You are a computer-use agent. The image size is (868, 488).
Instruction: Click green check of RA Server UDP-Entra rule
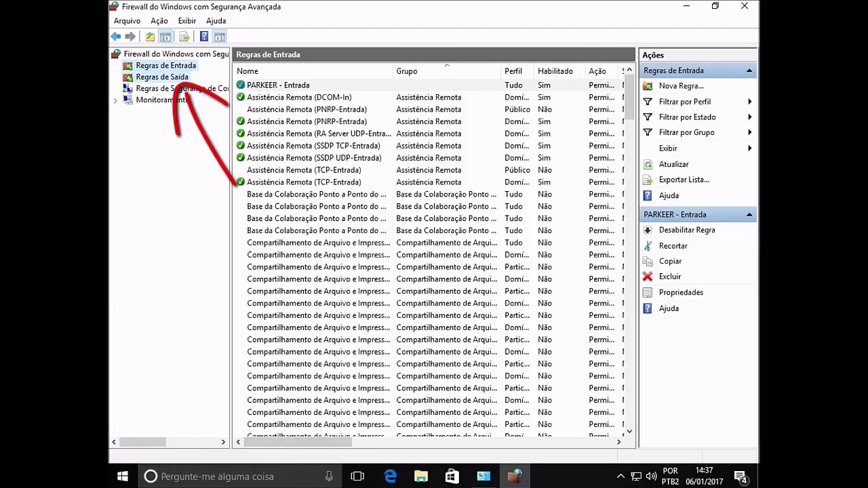coord(241,134)
